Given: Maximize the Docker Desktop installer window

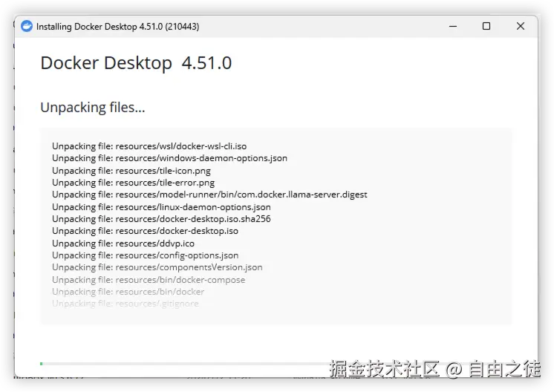Looking at the screenshot, I should point(486,26).
